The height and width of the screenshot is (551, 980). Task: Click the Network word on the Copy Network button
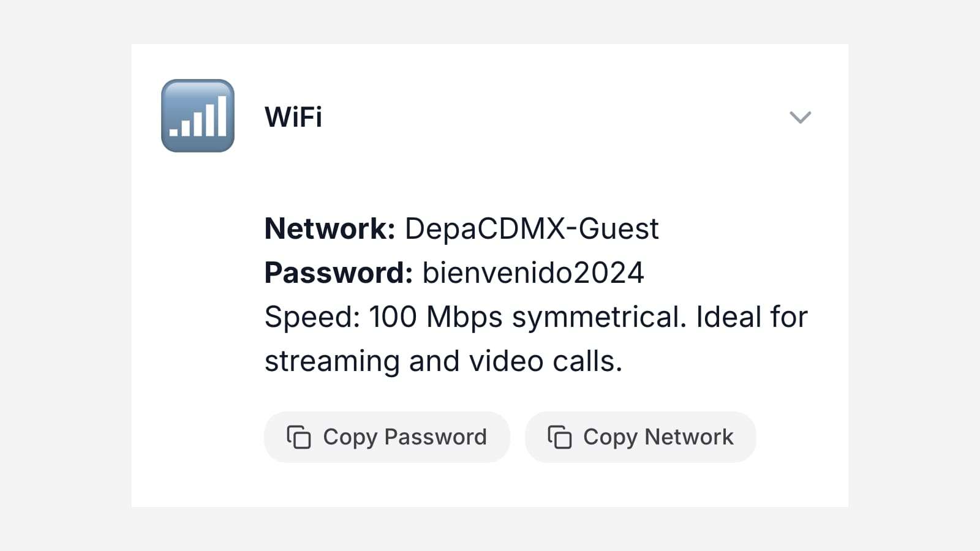[689, 437]
